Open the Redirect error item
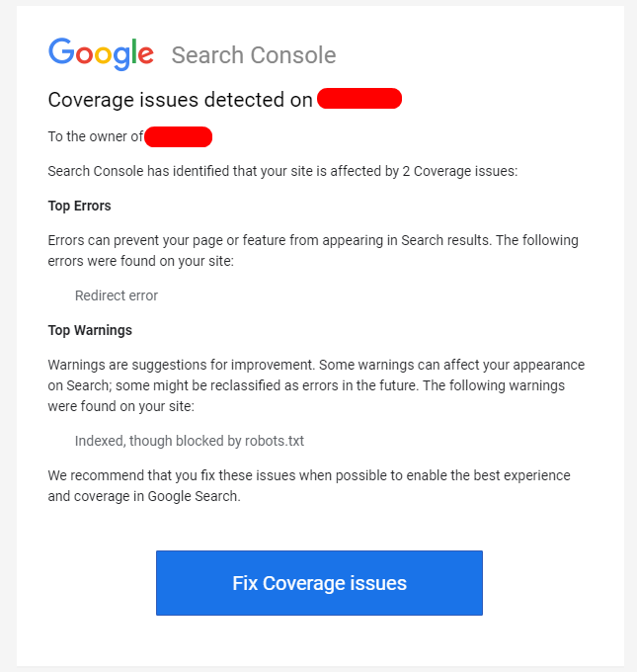The width and height of the screenshot is (637, 672). click(117, 295)
